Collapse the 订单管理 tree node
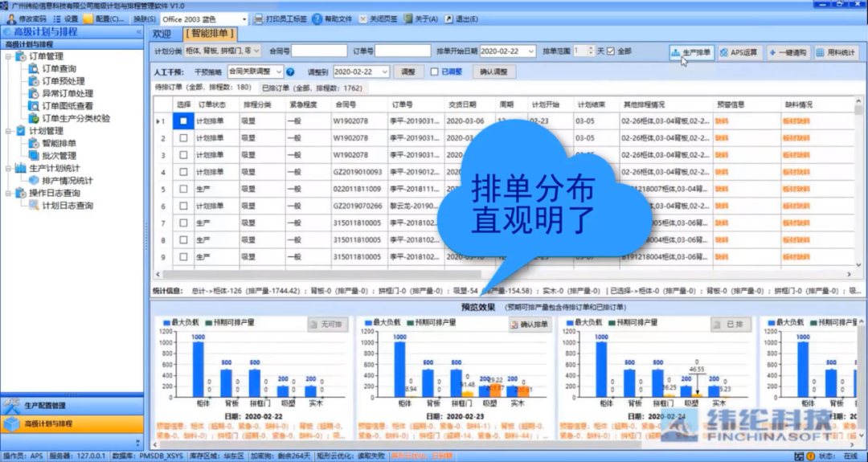Image resolution: width=868 pixels, height=462 pixels. (8, 56)
